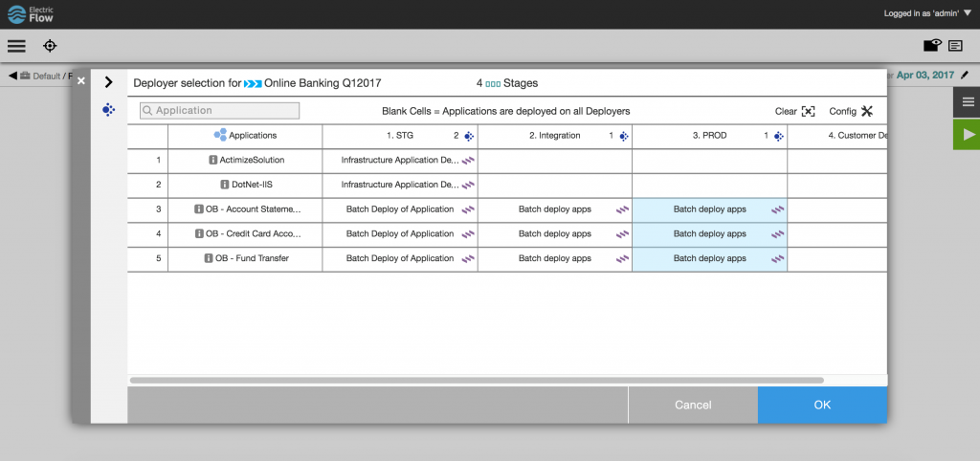
Task: Click process icon in Account Statement PROD cell
Action: coord(777,209)
